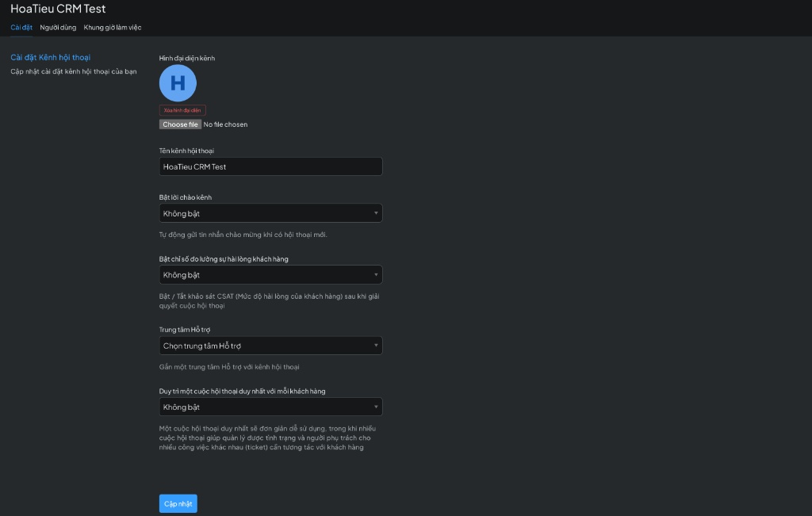Click the Bật lời chào kênh label

tap(186, 197)
